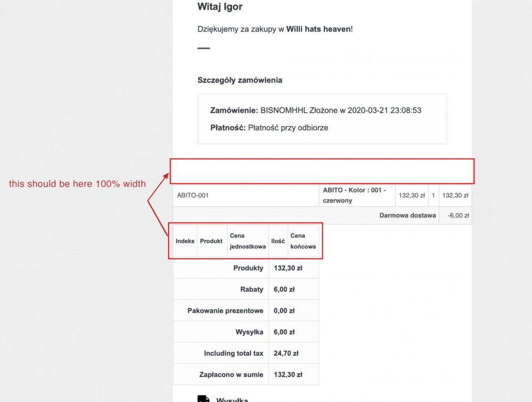
Task: Click the '24,70 zł' tax value
Action: (x=286, y=354)
